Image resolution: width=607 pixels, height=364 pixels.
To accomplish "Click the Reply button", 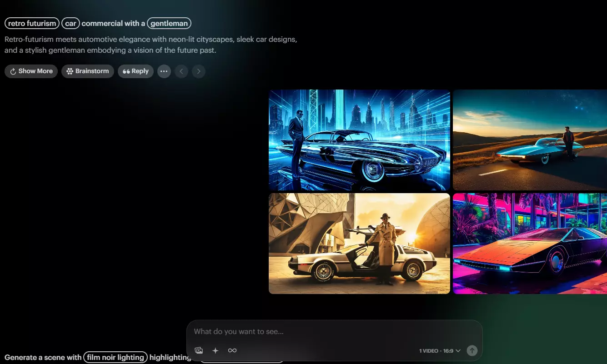I will [x=135, y=71].
